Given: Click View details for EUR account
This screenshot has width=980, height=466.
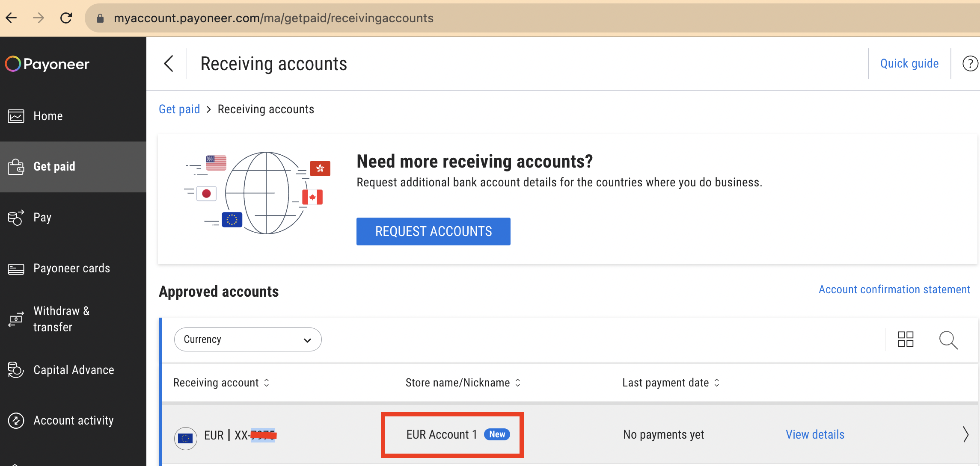Looking at the screenshot, I should click(815, 434).
